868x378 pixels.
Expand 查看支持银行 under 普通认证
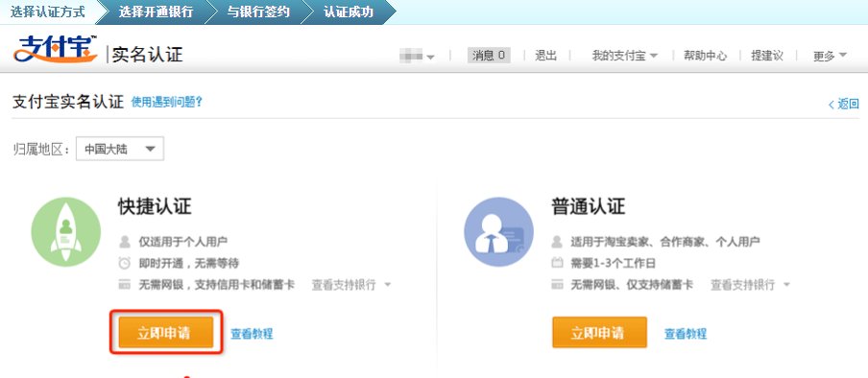(750, 285)
